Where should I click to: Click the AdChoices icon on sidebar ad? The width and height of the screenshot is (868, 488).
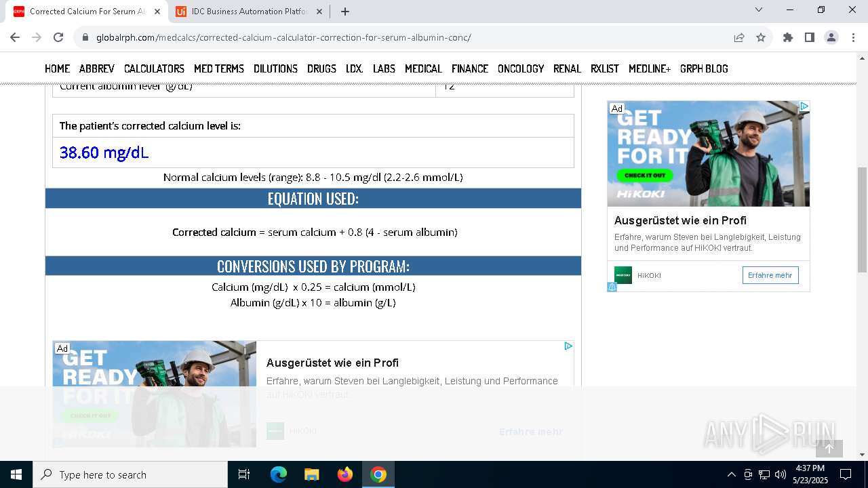pos(804,106)
